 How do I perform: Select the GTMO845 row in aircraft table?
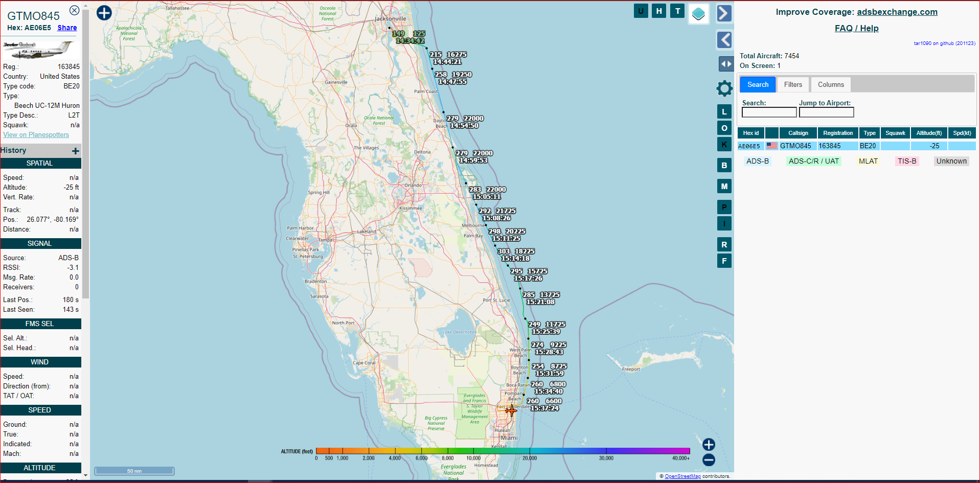tap(857, 146)
